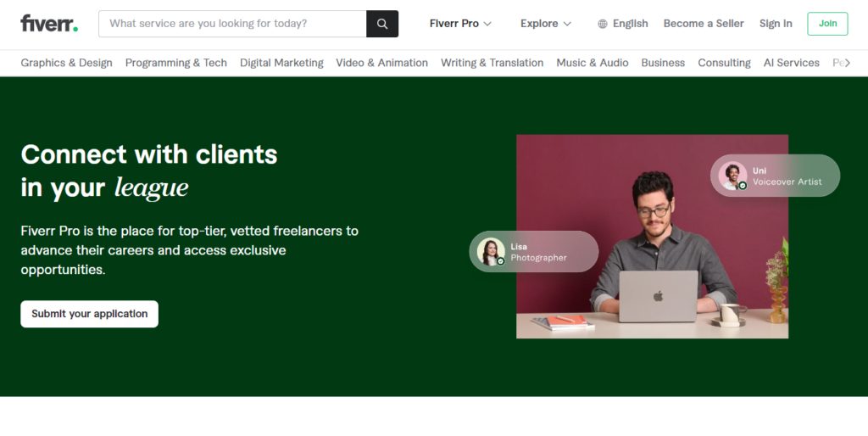Click the green Join button

click(827, 24)
